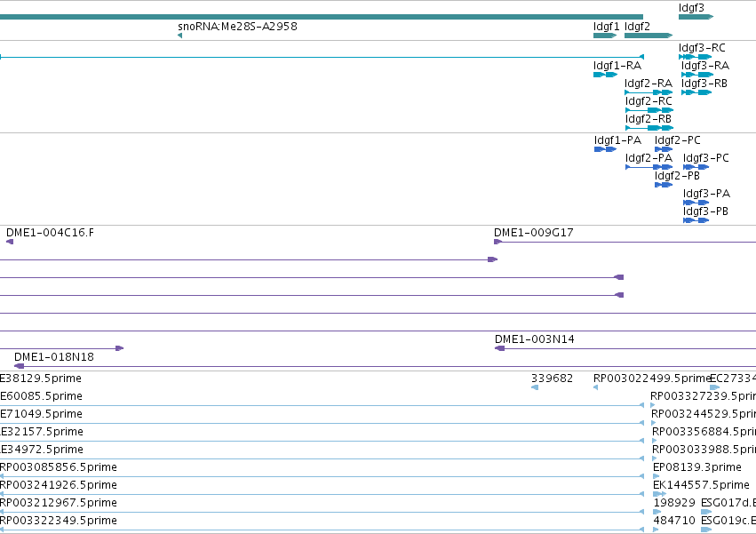Screen dimensions: 756x534
Task: Select the RP003241926.5prime EST
Action: (322, 494)
